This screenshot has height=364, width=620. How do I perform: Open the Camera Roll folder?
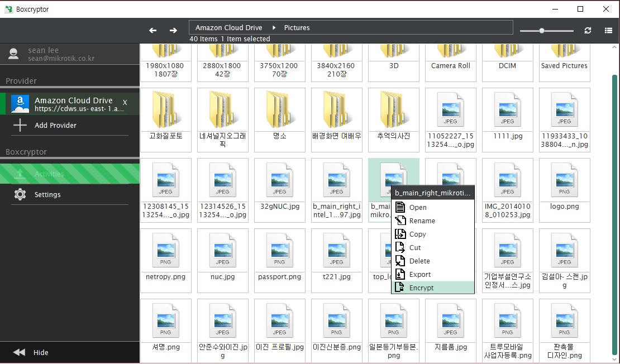click(450, 63)
